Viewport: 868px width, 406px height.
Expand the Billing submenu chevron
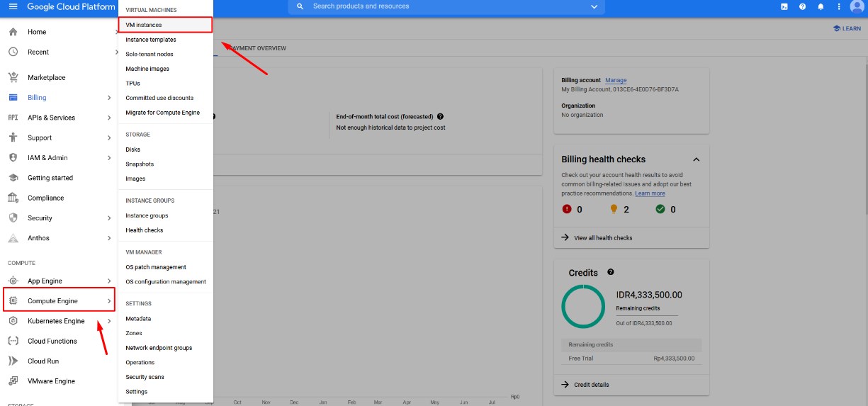[109, 98]
